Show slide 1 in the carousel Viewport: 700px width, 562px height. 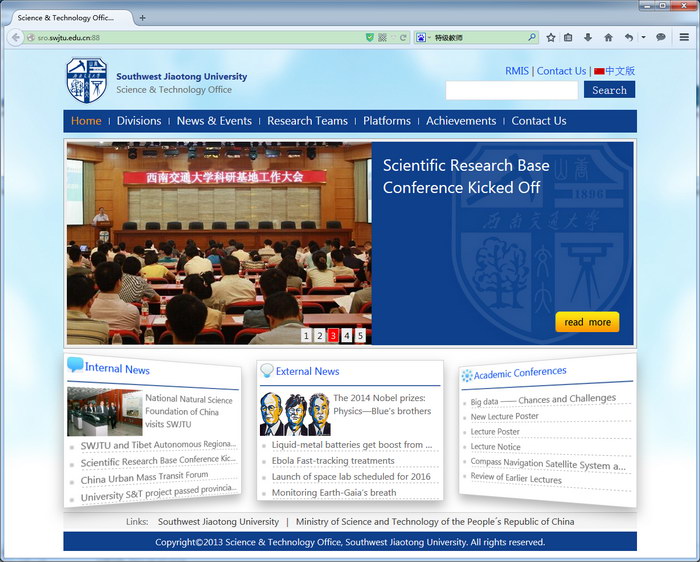tap(306, 335)
